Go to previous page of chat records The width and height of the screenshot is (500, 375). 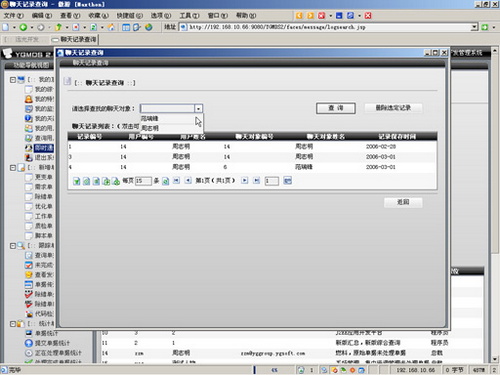coord(188,181)
